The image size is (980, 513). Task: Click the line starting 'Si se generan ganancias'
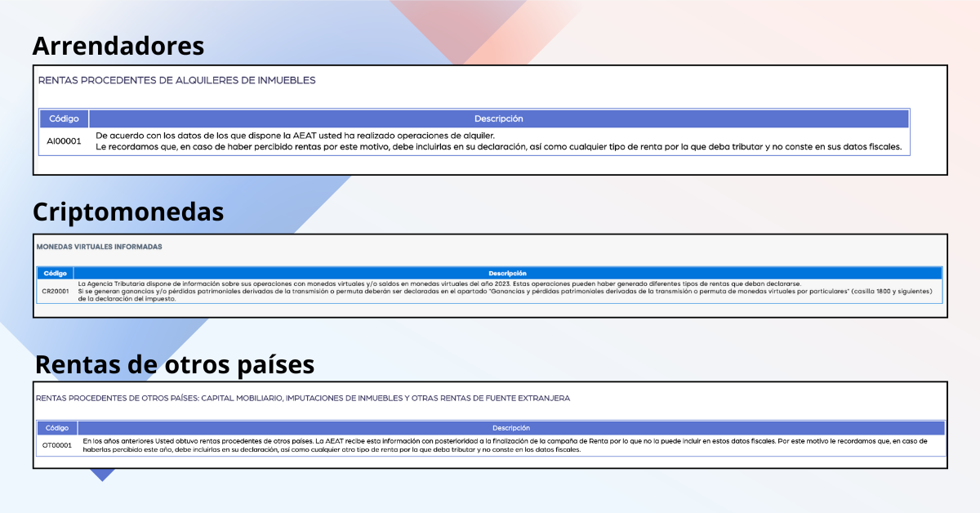point(504,291)
